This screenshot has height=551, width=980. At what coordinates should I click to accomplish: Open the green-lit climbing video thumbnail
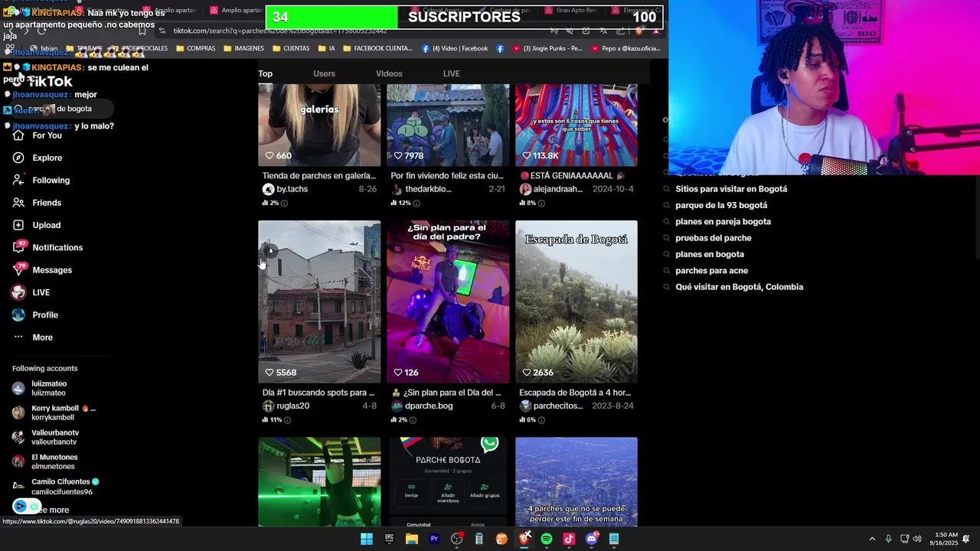click(x=319, y=482)
